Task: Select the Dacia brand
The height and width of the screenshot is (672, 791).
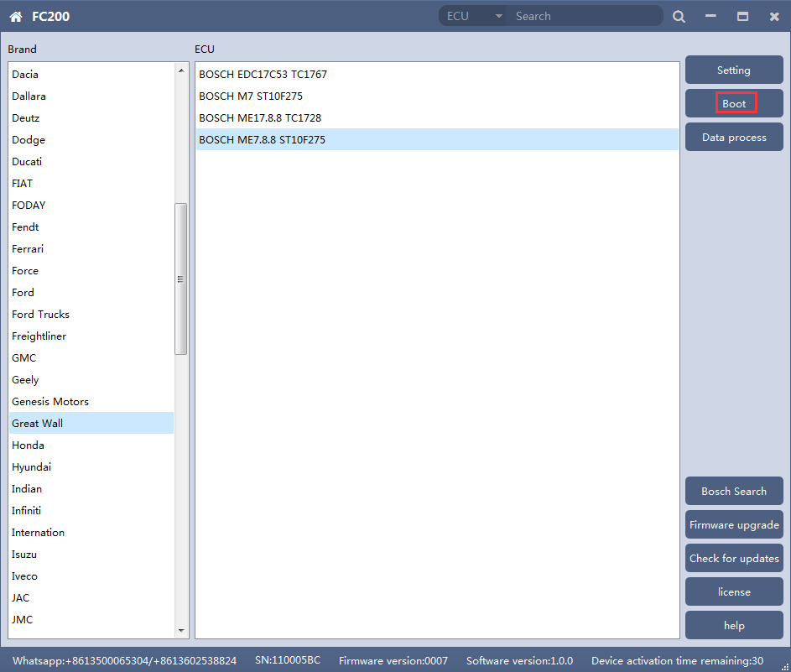Action: [x=91, y=74]
